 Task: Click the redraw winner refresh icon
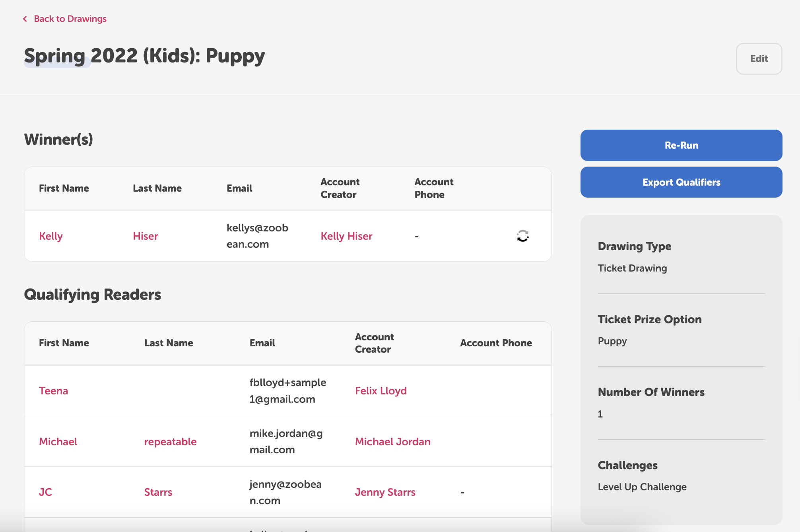coord(522,236)
